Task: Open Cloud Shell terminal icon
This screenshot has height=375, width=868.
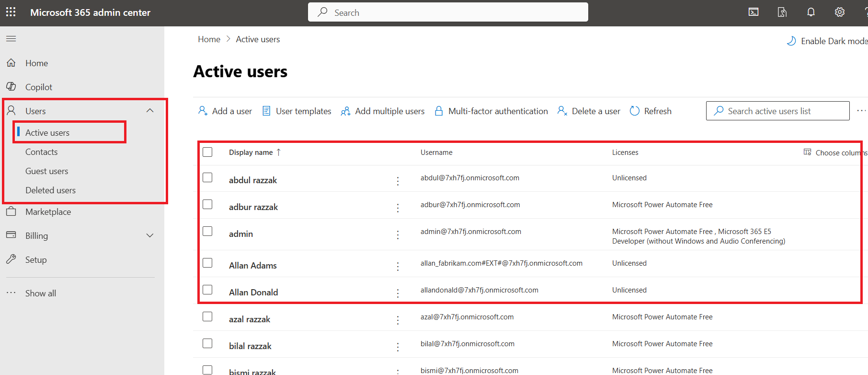Action: (753, 12)
